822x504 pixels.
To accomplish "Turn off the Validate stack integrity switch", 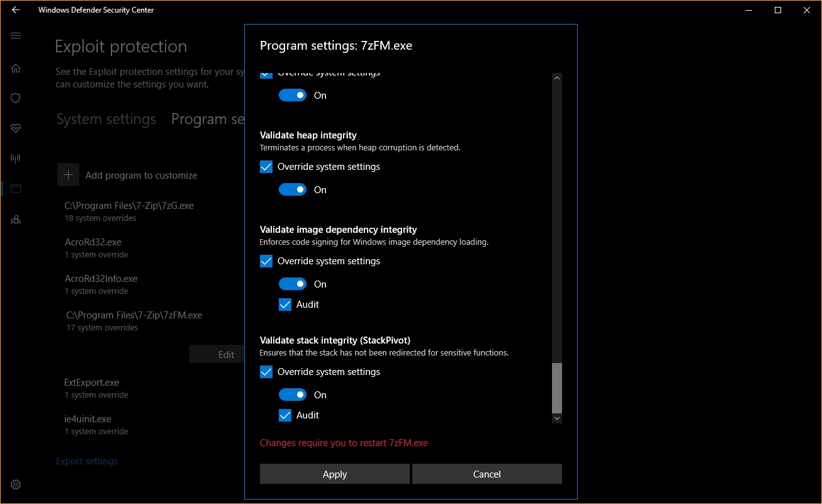I will [293, 395].
